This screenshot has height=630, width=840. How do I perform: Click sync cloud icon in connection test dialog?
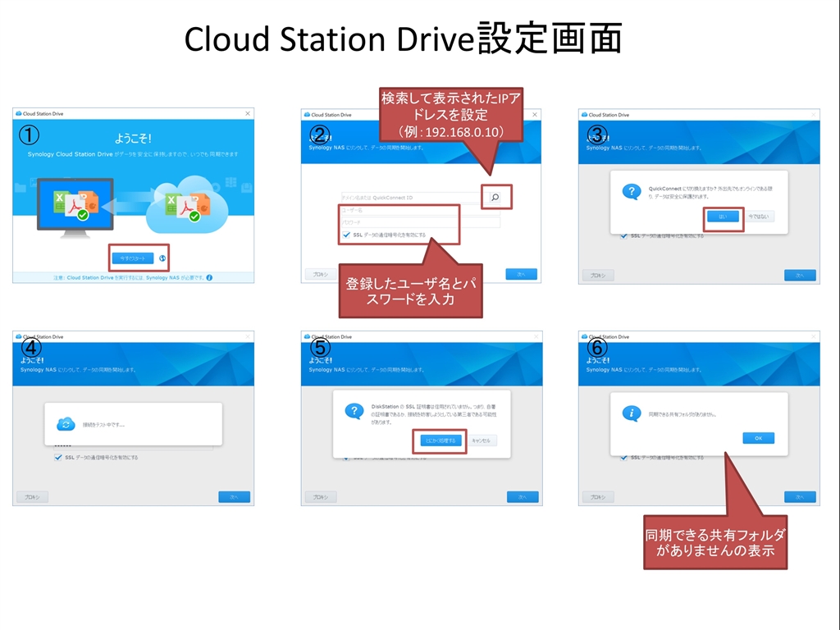pyautogui.click(x=66, y=424)
